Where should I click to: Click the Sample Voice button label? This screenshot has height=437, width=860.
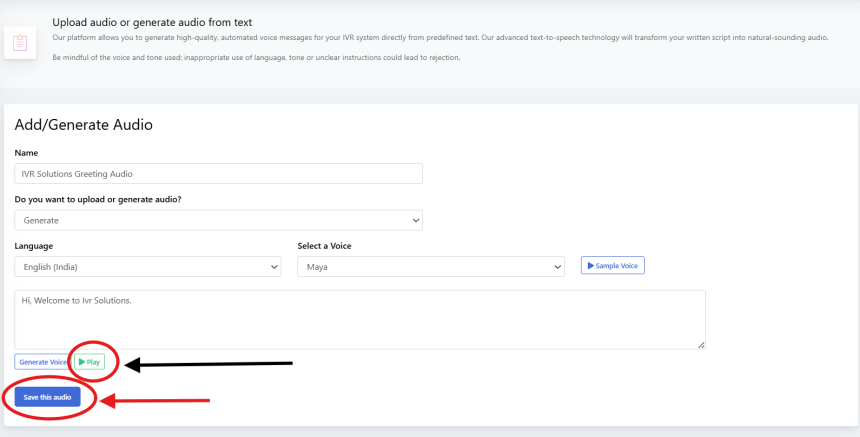point(617,266)
